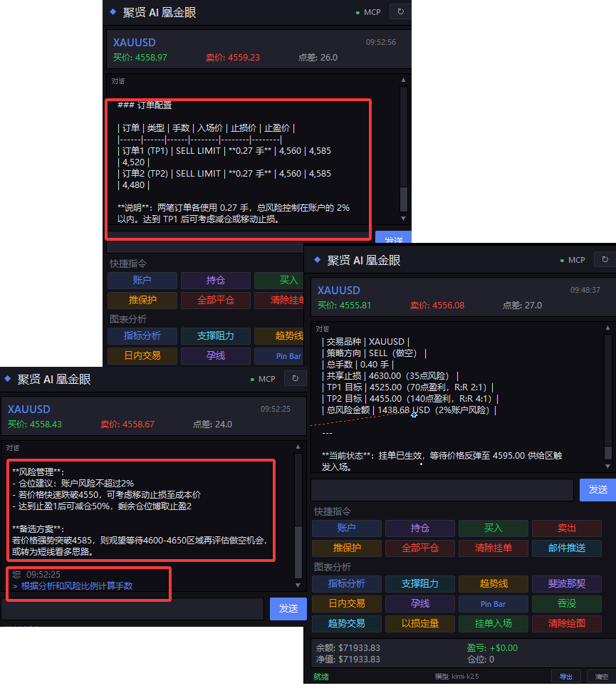Click the 清除绘图 button
Screen dimensions: 616x698
pyautogui.click(x=567, y=624)
